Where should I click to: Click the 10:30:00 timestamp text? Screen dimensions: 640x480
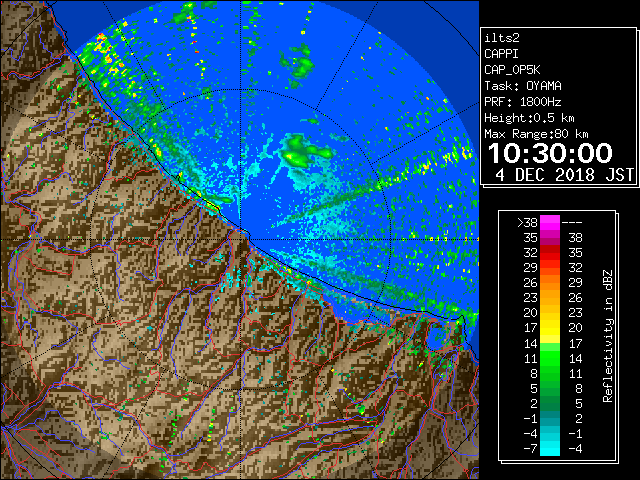point(550,153)
